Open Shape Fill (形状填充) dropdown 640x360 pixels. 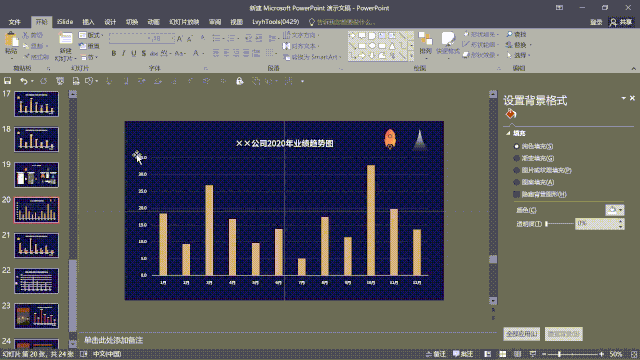(x=481, y=34)
